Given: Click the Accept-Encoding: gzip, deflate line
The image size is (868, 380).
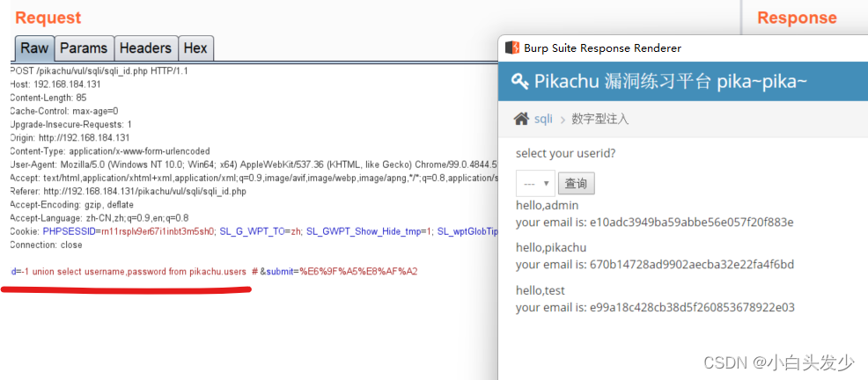Looking at the screenshot, I should point(72,205).
